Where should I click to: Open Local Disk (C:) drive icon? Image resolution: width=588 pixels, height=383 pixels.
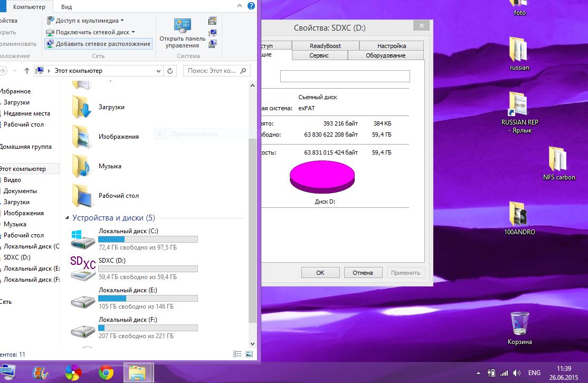pyautogui.click(x=83, y=238)
